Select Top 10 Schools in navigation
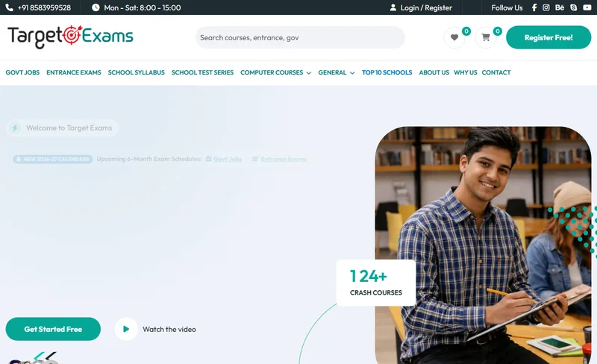Screen dimensions: 597x364 point(387,72)
